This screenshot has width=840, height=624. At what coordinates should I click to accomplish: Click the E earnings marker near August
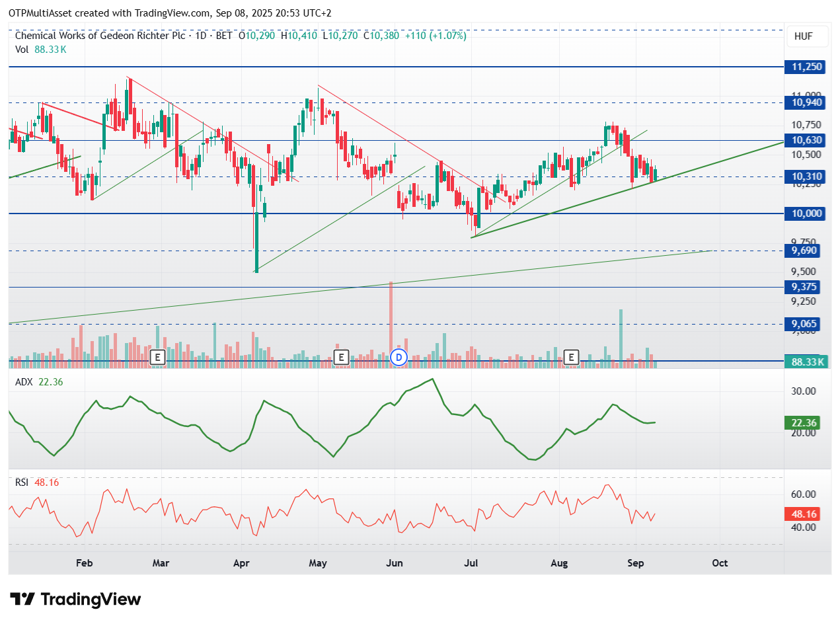572,358
